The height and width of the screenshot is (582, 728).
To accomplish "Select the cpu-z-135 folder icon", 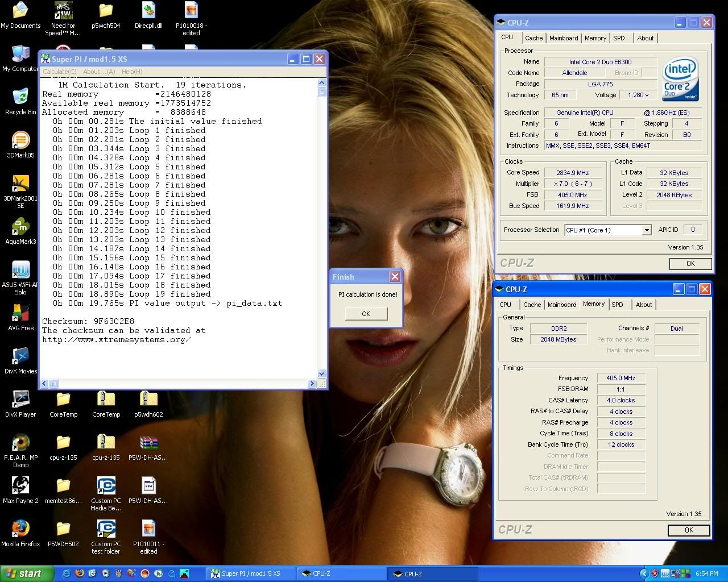I will tap(63, 447).
